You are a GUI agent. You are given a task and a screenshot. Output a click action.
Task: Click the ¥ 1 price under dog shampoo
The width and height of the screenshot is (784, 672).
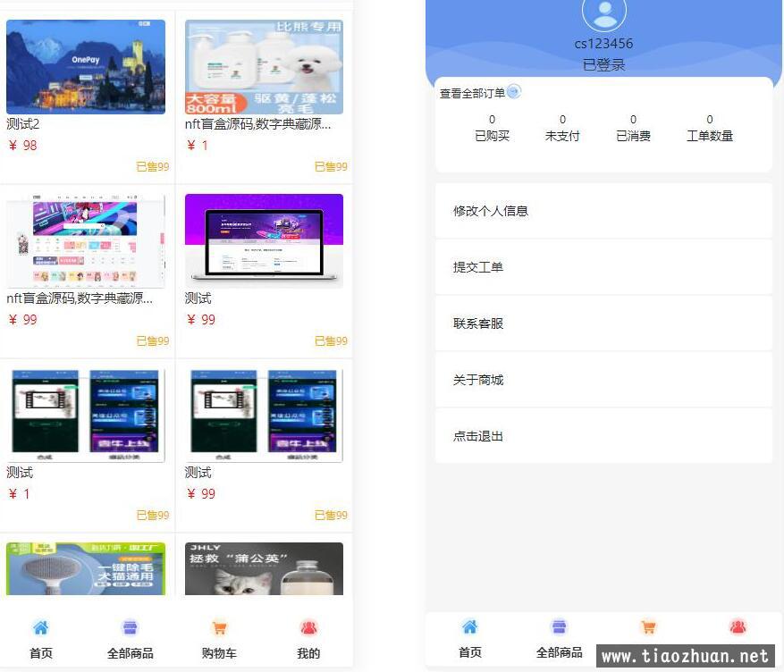[x=198, y=146]
